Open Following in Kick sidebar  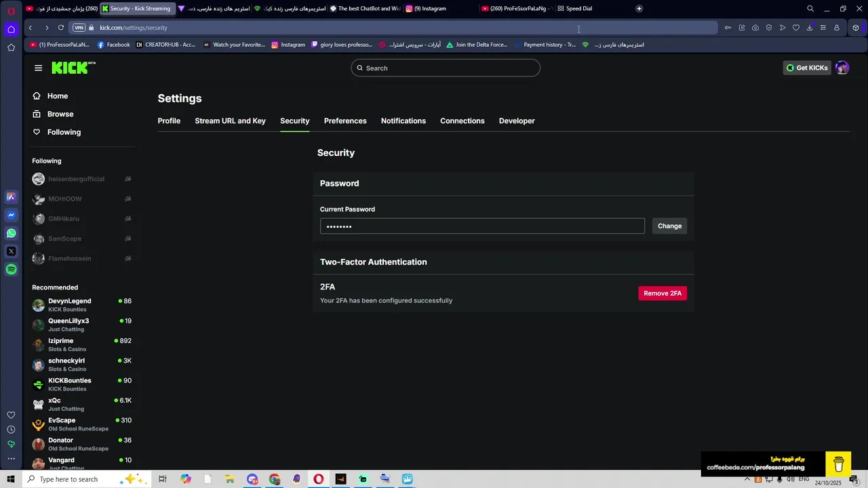(x=64, y=132)
